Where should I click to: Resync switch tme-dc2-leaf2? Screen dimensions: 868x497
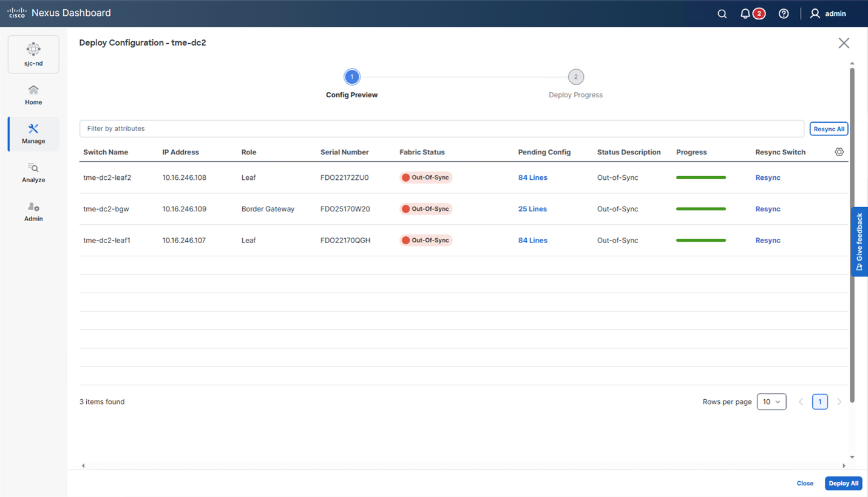pos(768,177)
